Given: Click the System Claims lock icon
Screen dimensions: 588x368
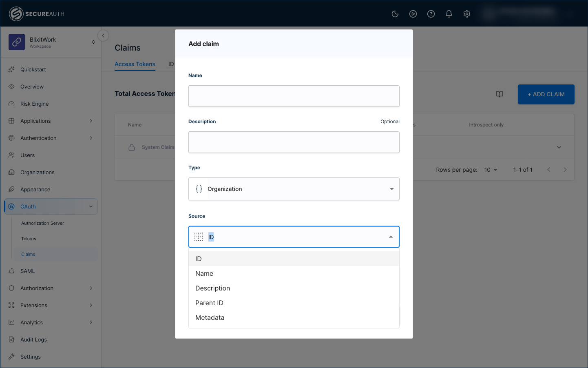Looking at the screenshot, I should point(132,147).
